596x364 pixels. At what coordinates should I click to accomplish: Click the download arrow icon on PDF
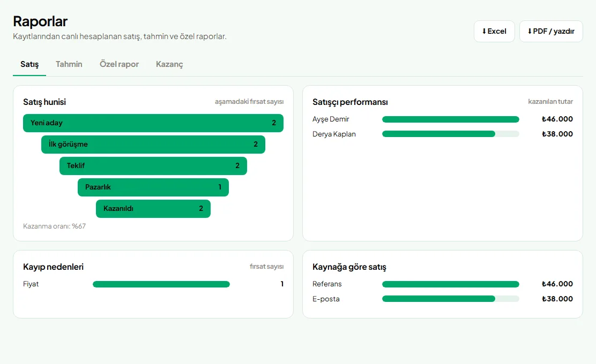tap(530, 31)
